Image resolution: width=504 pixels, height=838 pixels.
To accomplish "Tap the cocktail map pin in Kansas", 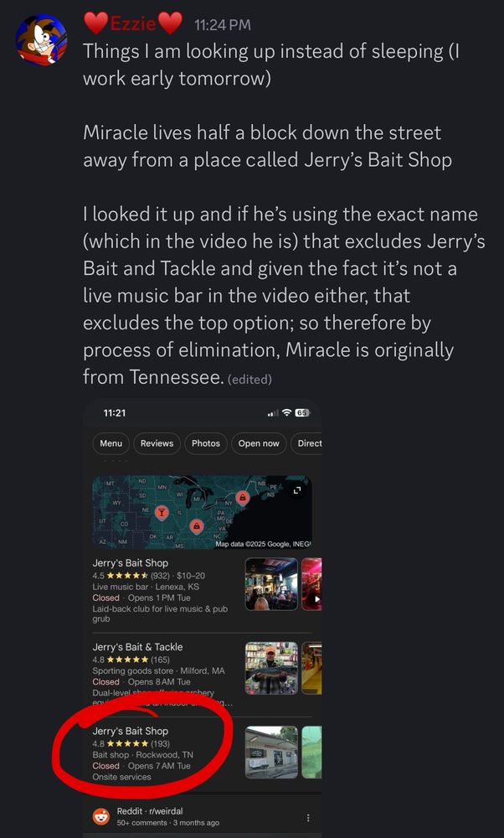I will coord(162,513).
